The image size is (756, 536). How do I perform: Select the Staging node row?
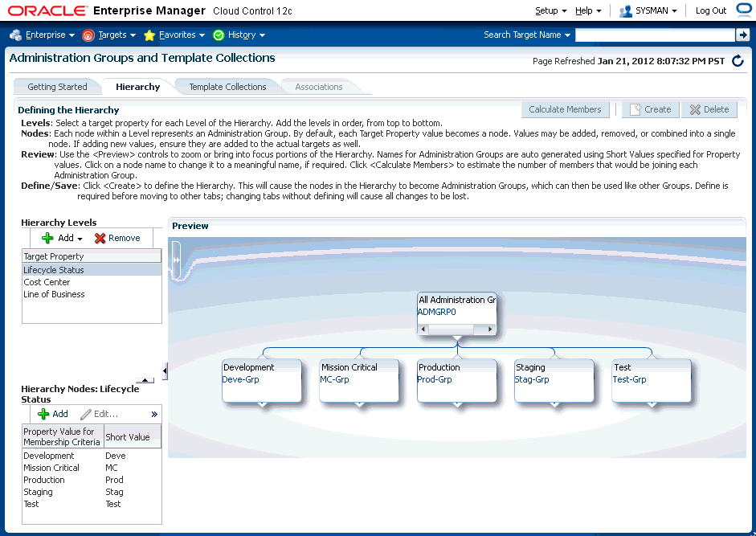92,492
